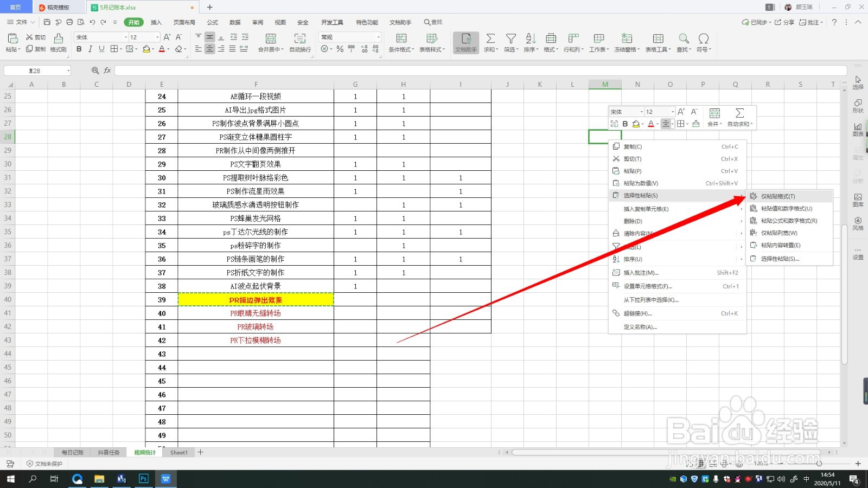Image resolution: width=868 pixels, height=488 pixels.
Task: Open the Chart (图表) sidebar panel
Action: (858, 130)
